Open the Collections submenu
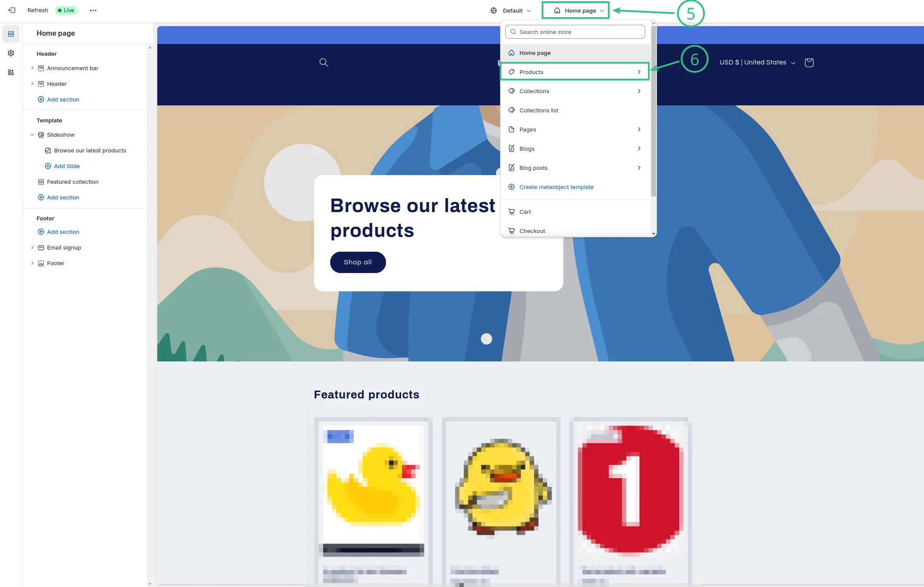924x587 pixels. click(x=575, y=91)
